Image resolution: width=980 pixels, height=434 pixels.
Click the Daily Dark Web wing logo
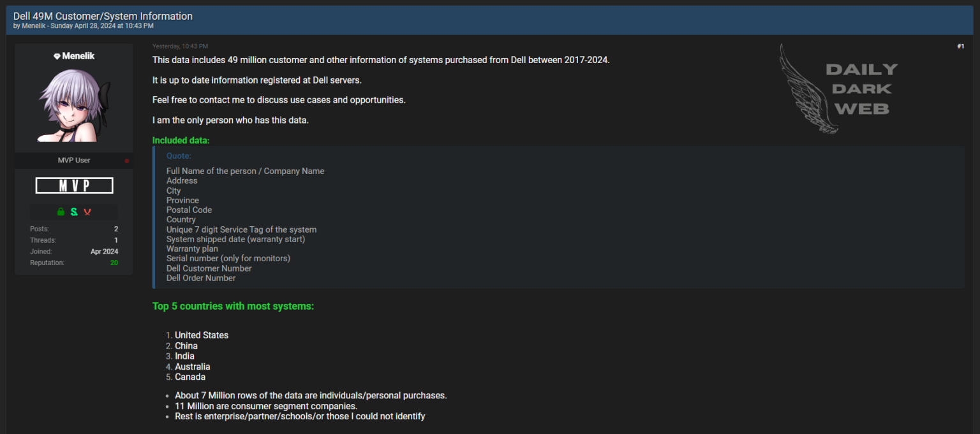click(836, 89)
